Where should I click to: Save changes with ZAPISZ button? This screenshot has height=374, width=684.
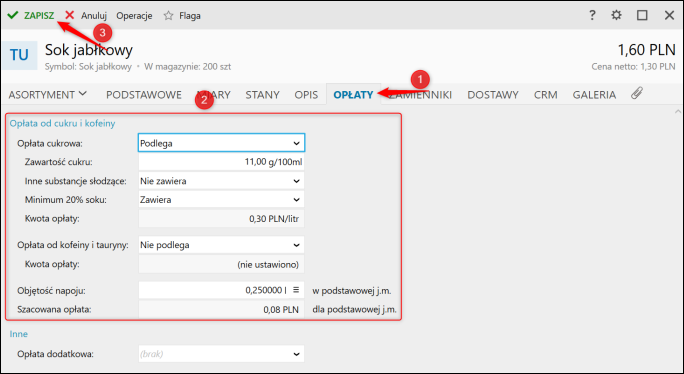(x=31, y=16)
